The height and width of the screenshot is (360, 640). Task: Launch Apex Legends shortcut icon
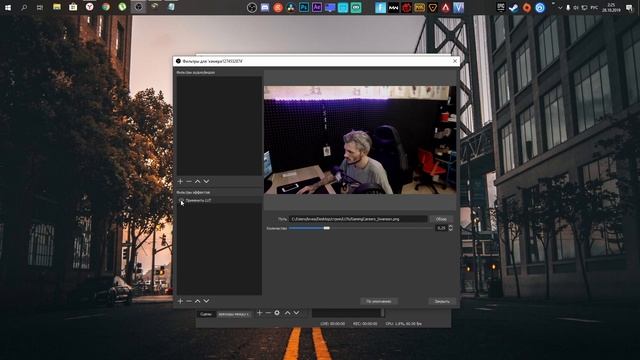coord(446,7)
